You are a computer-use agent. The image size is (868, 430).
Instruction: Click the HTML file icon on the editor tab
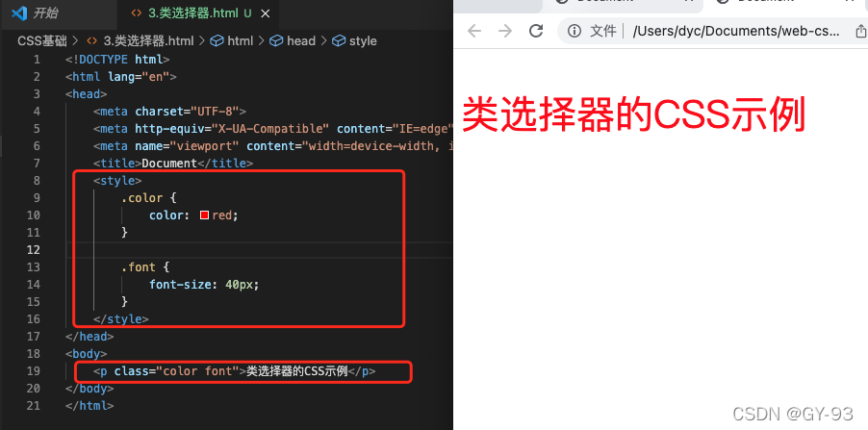[137, 13]
